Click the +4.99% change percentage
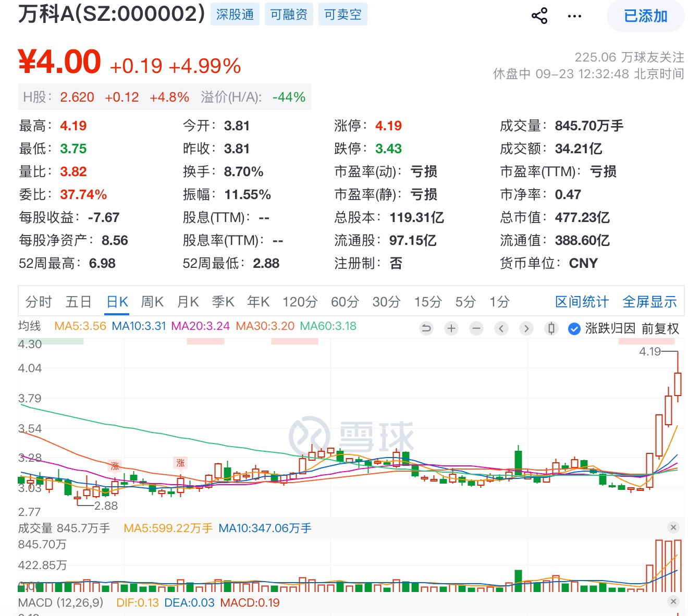688x616 pixels. pos(205,66)
